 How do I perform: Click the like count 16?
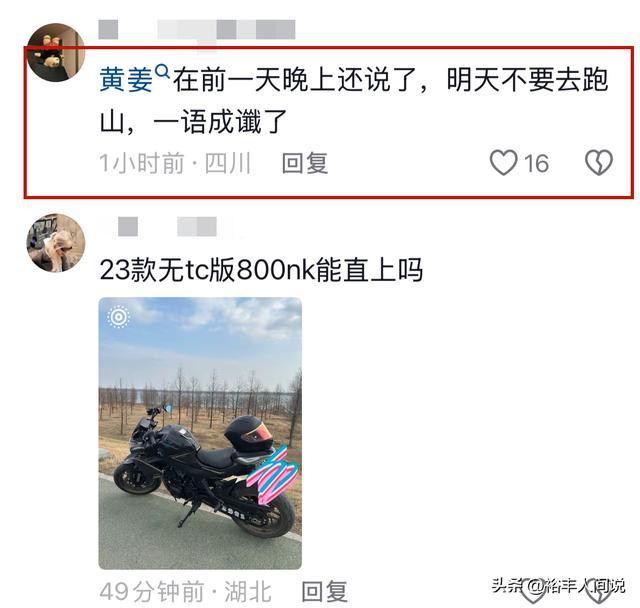pos(536,164)
